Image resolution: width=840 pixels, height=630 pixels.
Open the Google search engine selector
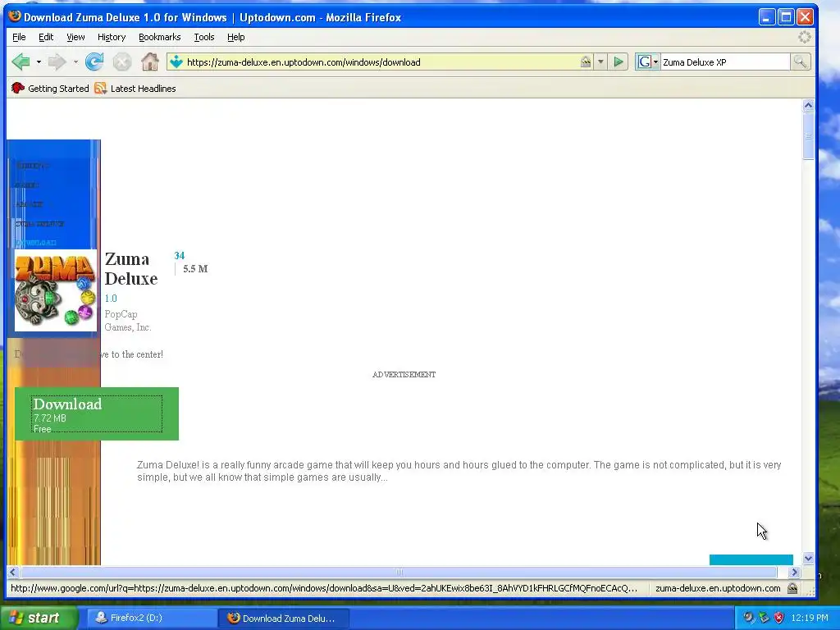click(x=648, y=62)
